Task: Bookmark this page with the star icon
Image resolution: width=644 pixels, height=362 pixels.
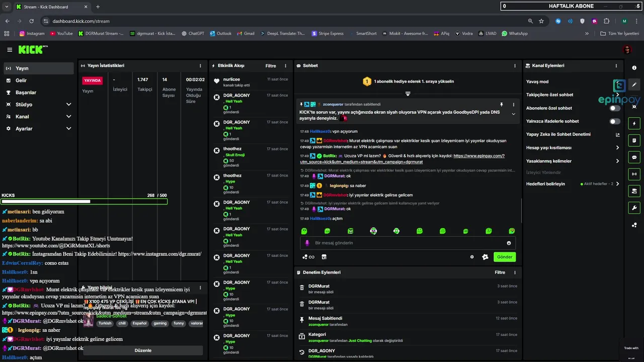Action: point(541,21)
